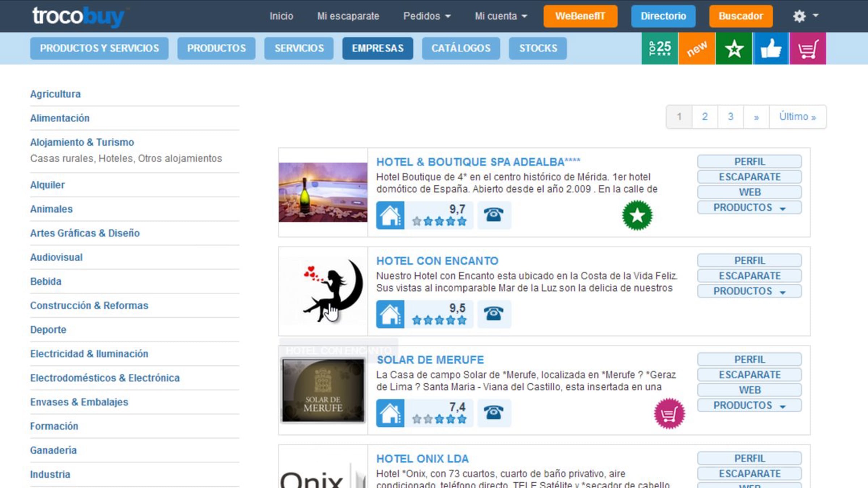Expand the Mi cuenta menu

[x=501, y=16]
